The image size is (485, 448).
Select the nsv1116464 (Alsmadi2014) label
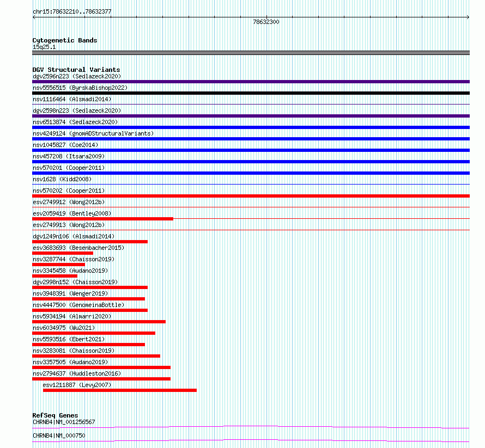(x=72, y=99)
